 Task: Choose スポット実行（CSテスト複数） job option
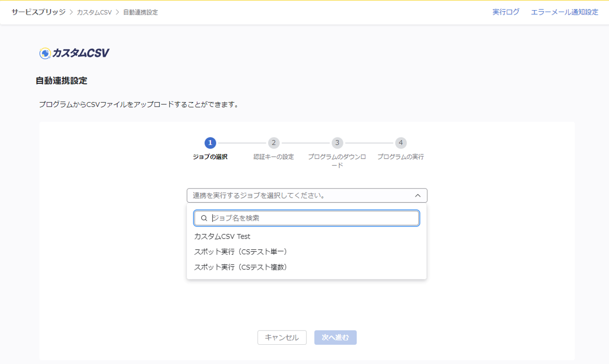[x=240, y=267]
